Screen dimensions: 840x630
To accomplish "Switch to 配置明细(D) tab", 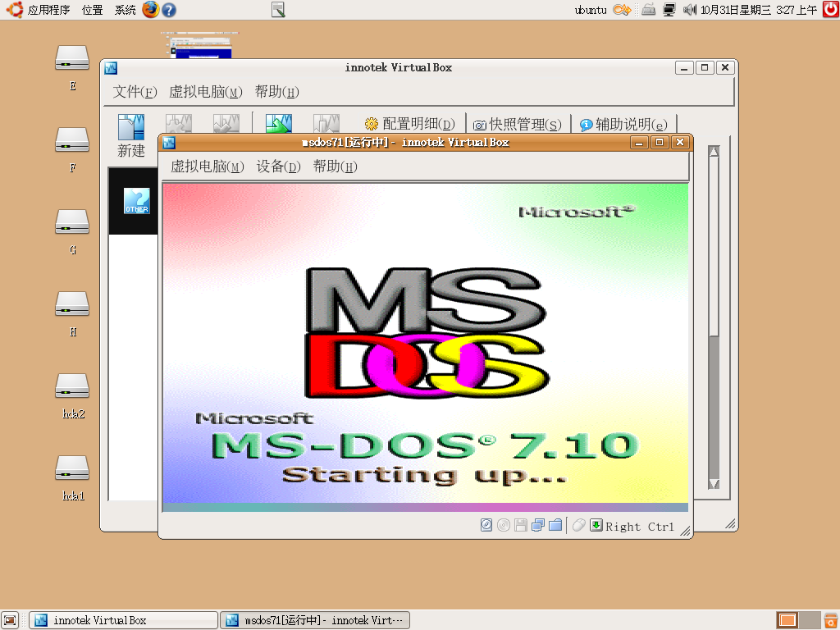I will coord(410,125).
